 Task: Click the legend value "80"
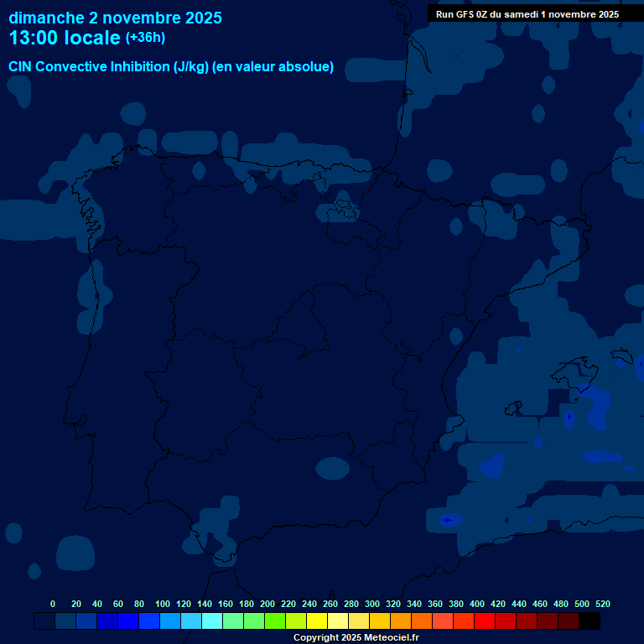tap(139, 604)
